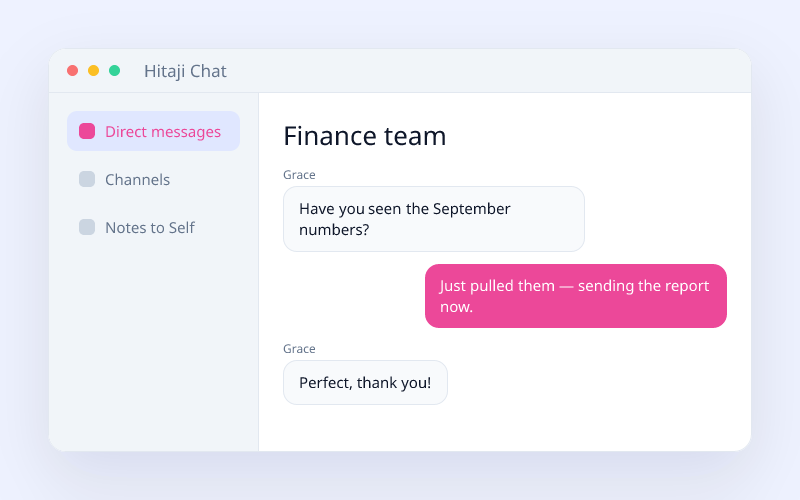Select Notes to Self in sidebar

coord(153,227)
